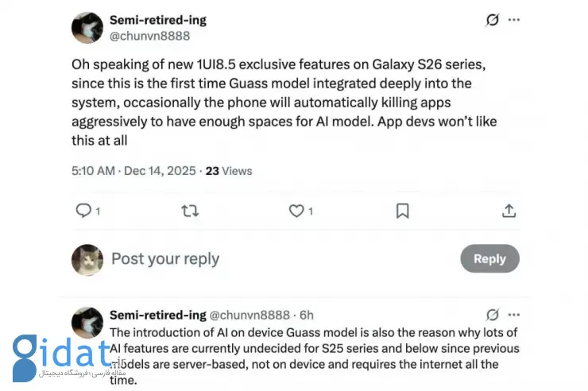The height and width of the screenshot is (391, 588).
Task: Click the Grok icon on the reply tweet
Action: click(x=493, y=315)
